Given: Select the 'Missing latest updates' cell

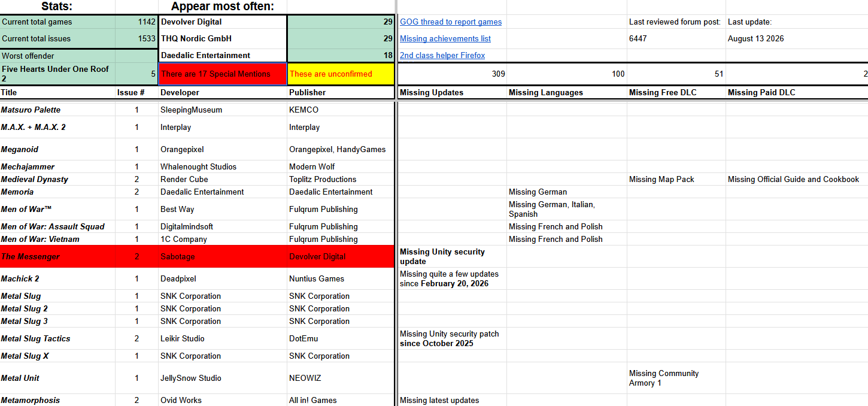Looking at the screenshot, I should pos(452,401).
